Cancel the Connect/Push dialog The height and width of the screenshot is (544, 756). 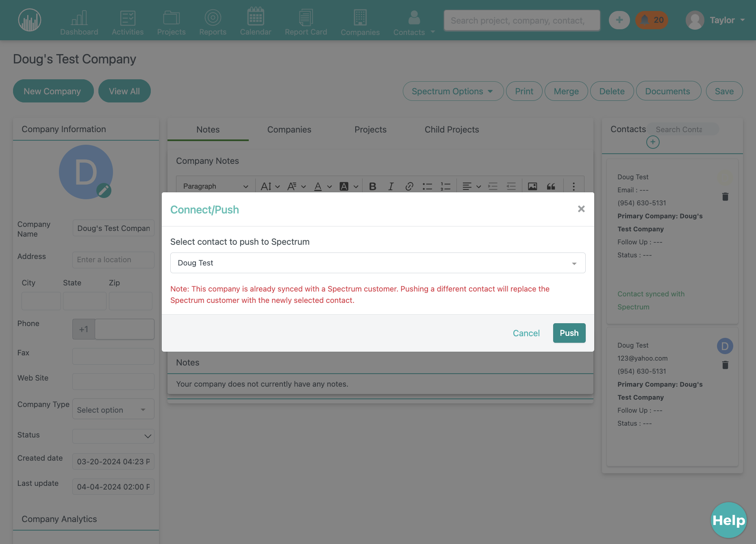526,333
